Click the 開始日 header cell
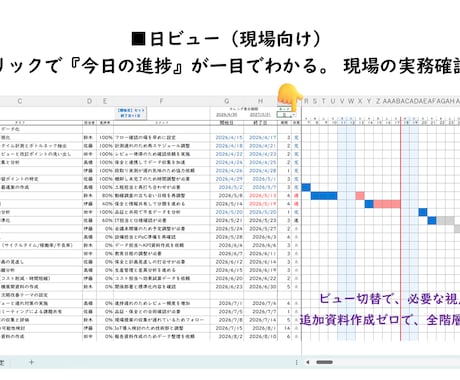Screen dimensions: 460x380 point(227,123)
